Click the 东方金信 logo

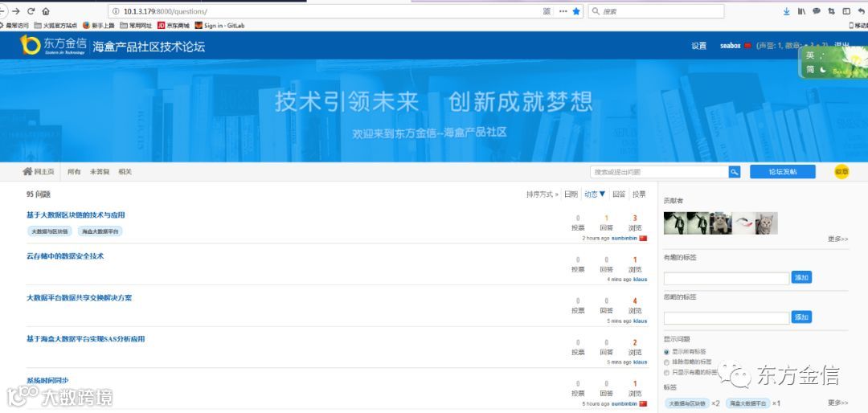point(53,45)
